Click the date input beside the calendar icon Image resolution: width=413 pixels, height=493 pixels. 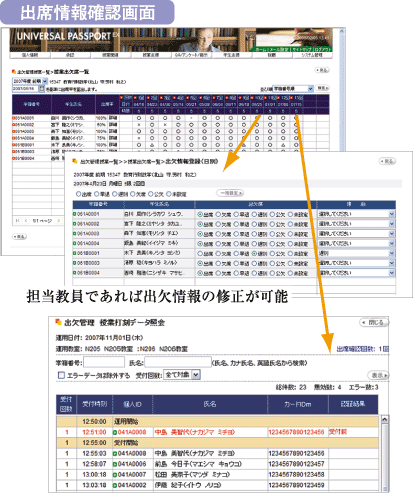coord(25,89)
